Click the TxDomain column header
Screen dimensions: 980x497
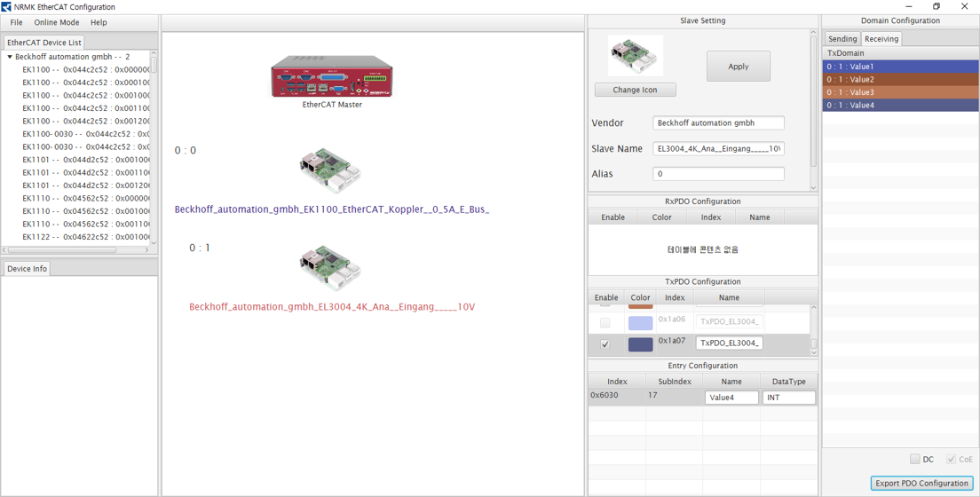click(x=900, y=53)
